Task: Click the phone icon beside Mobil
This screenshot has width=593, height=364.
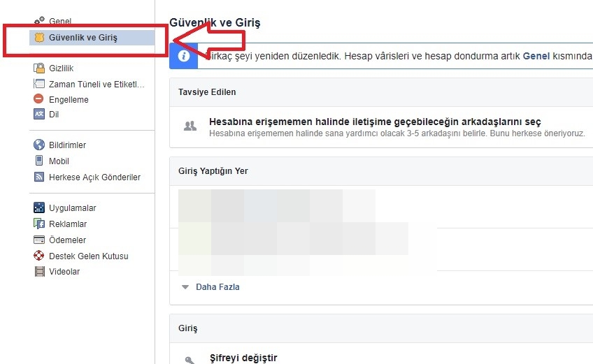Action: coord(39,161)
